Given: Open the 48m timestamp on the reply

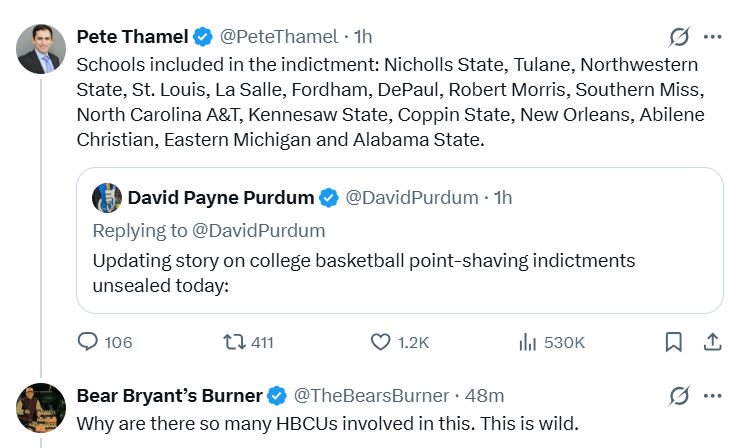Looking at the screenshot, I should 485,395.
